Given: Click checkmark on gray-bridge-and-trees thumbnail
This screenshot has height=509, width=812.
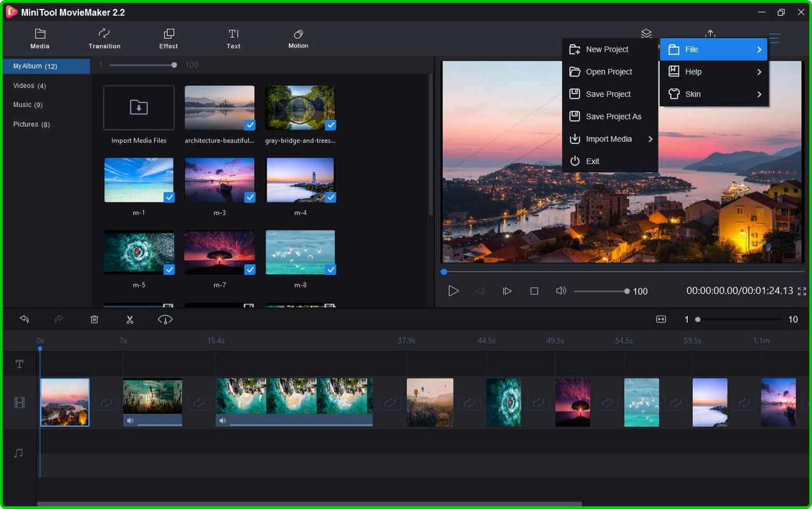Looking at the screenshot, I should [331, 125].
